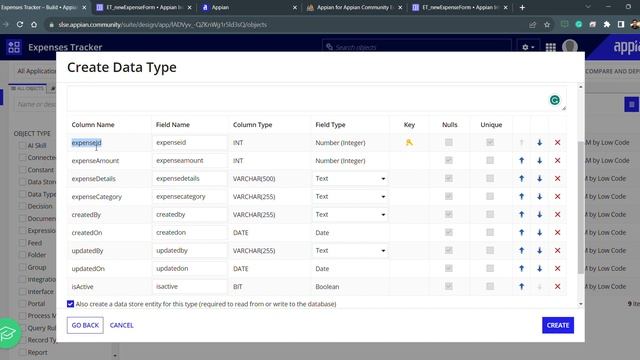
Task: Click the description text area
Action: point(316,98)
